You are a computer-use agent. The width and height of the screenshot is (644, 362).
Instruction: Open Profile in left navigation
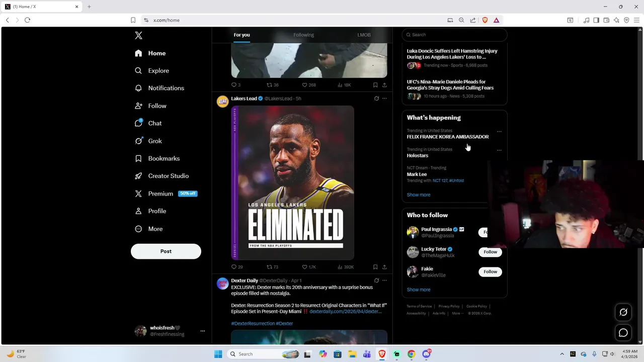(x=150, y=211)
